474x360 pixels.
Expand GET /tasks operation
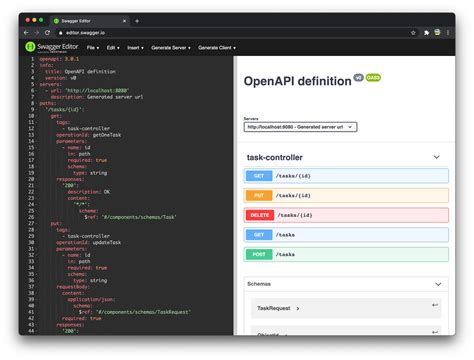click(x=346, y=235)
